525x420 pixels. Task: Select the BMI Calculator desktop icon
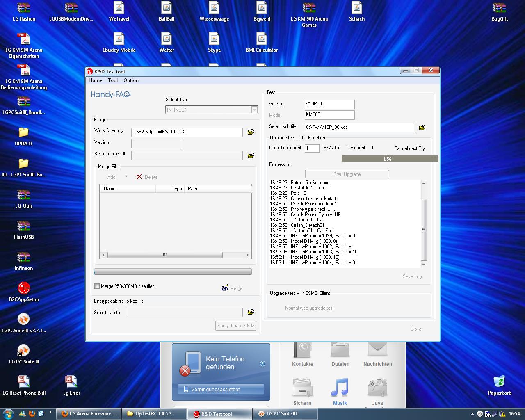click(x=262, y=43)
